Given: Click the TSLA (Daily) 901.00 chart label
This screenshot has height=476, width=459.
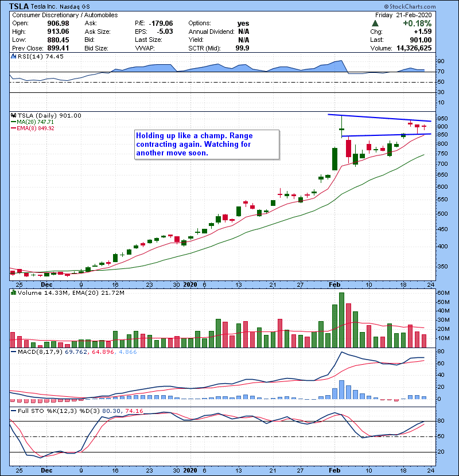Looking at the screenshot, I should pyautogui.click(x=49, y=115).
